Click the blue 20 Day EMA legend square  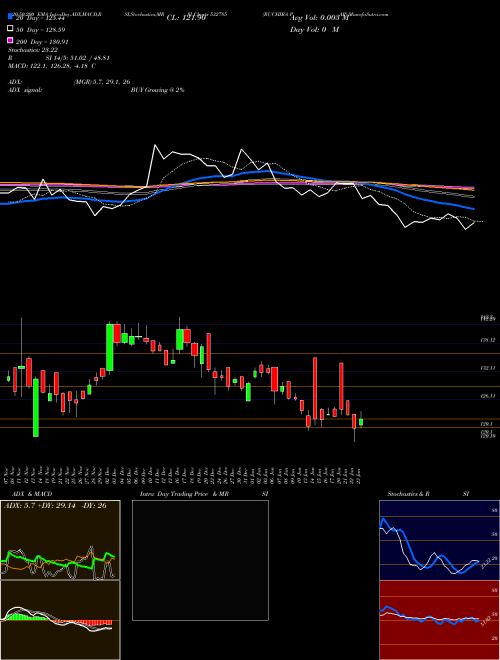click(x=11, y=17)
